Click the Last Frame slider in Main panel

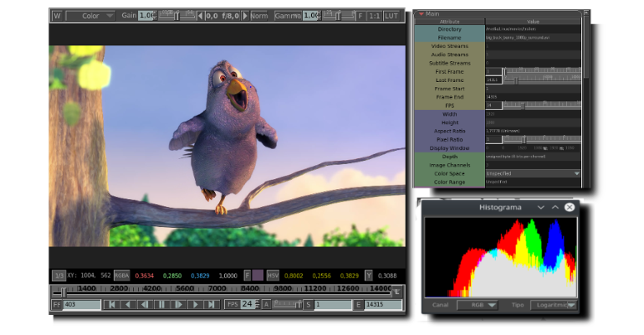coord(542,80)
